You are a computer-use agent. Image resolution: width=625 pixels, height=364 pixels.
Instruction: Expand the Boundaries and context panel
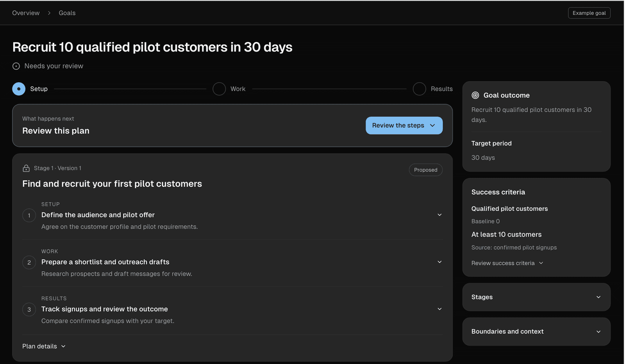click(536, 331)
